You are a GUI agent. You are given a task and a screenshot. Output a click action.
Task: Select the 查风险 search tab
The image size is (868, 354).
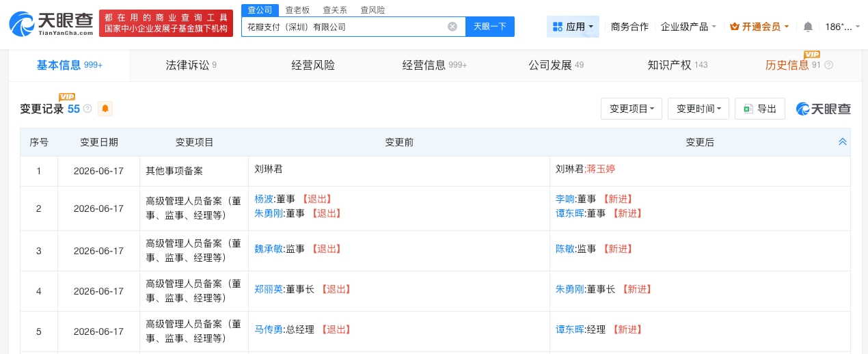[372, 10]
